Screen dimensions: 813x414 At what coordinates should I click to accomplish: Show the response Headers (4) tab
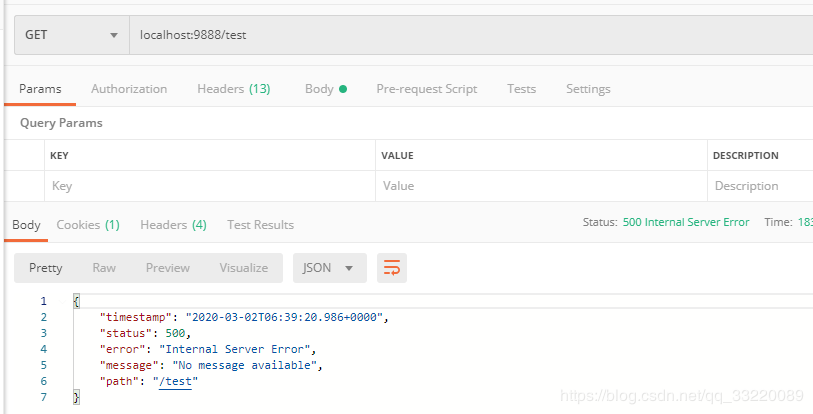point(173,225)
